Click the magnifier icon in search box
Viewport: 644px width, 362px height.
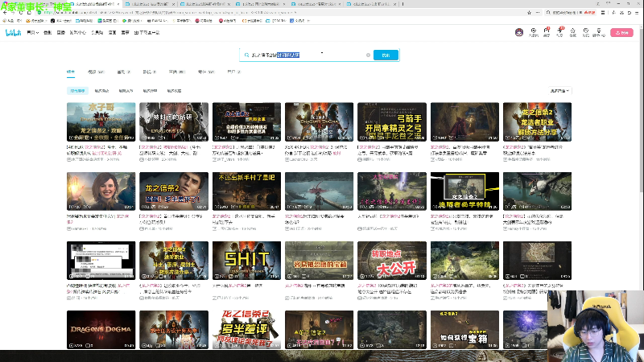[x=246, y=55]
